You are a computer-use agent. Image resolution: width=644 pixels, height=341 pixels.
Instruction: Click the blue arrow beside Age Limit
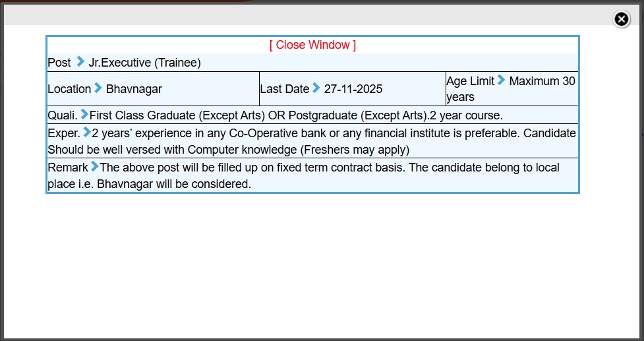[x=502, y=80]
